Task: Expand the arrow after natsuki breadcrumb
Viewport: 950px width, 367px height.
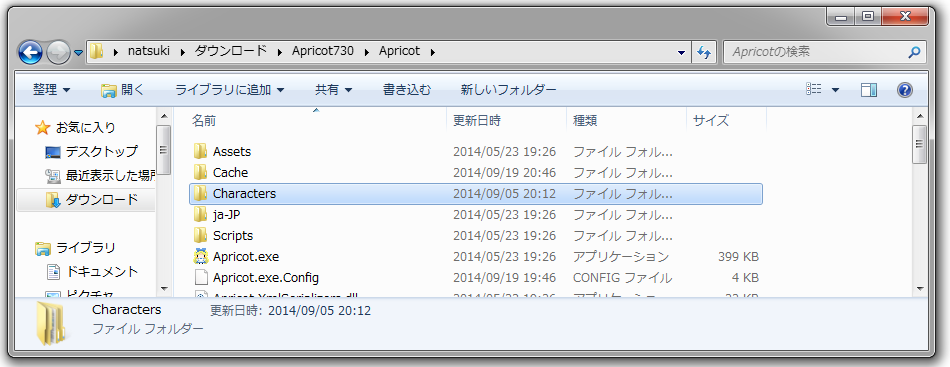Action: (x=182, y=52)
